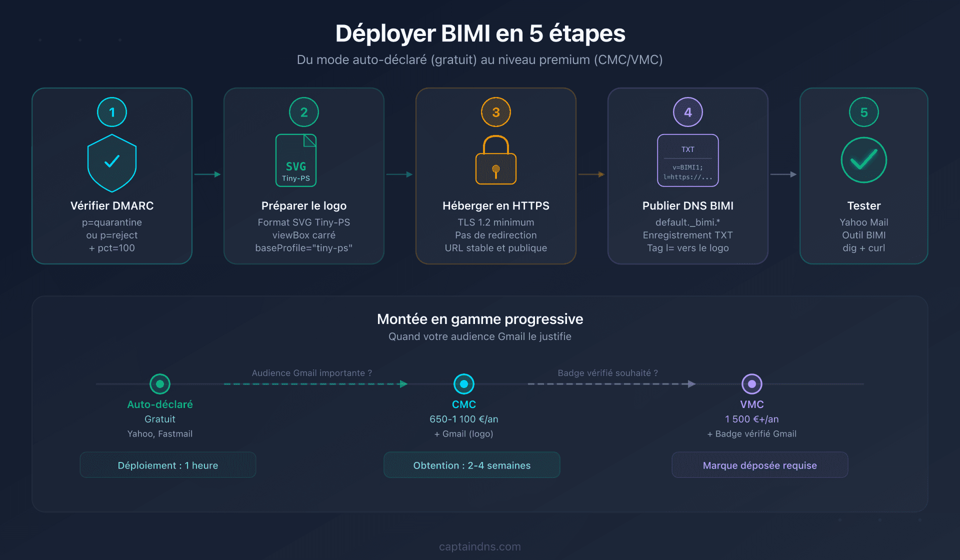The height and width of the screenshot is (560, 960).
Task: Open the Vérifier DMARC step card
Action: tap(111, 176)
